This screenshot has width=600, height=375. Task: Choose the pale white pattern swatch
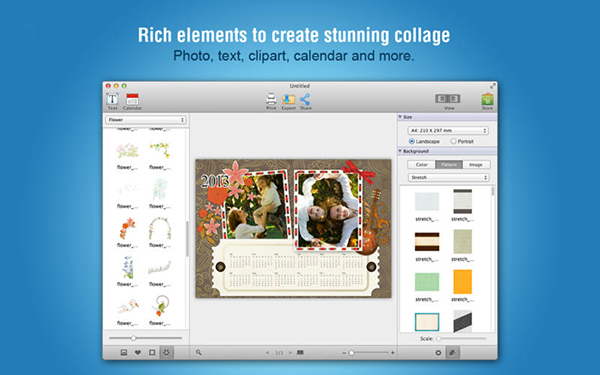pos(427,202)
